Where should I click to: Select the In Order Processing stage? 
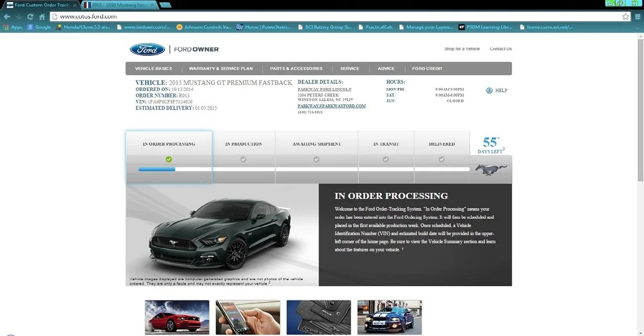click(x=169, y=157)
